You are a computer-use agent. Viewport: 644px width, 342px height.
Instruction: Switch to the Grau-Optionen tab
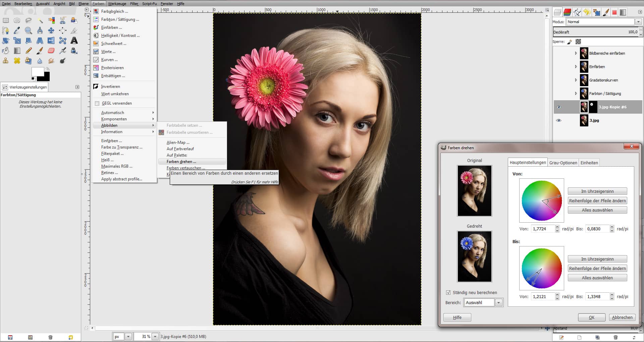(563, 163)
